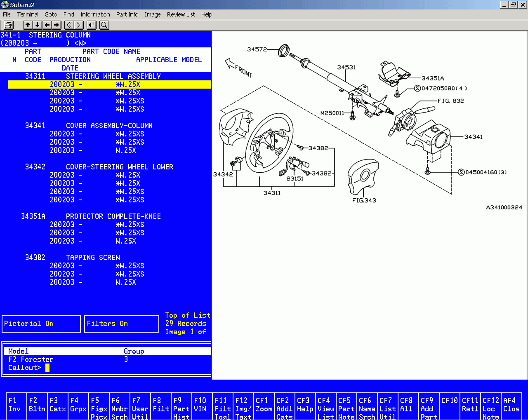Open the Review List menu

[x=181, y=14]
